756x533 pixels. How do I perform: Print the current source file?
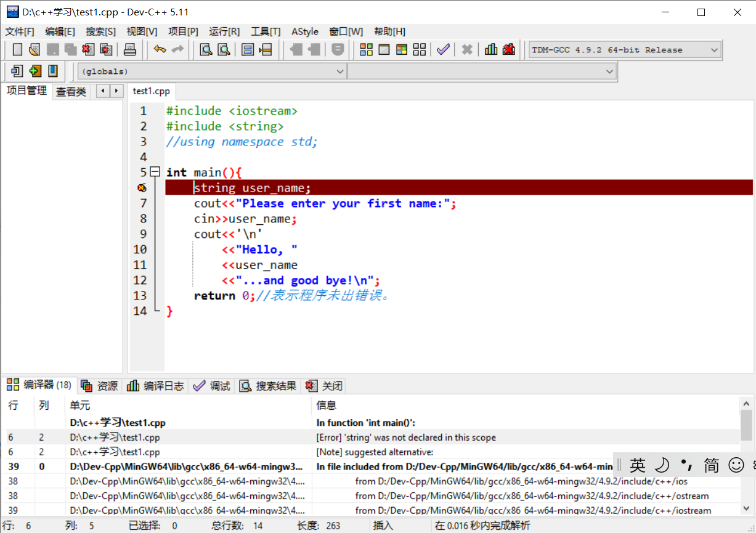[130, 50]
